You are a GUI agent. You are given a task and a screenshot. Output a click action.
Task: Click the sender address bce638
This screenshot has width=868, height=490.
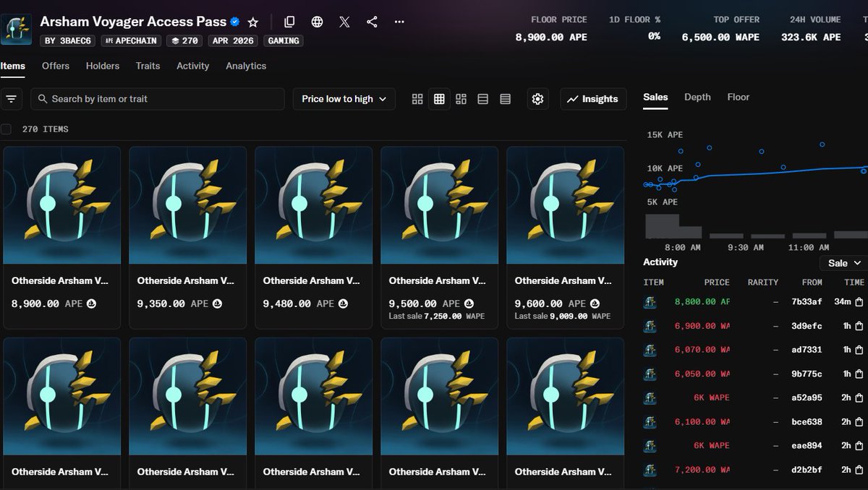coord(807,422)
